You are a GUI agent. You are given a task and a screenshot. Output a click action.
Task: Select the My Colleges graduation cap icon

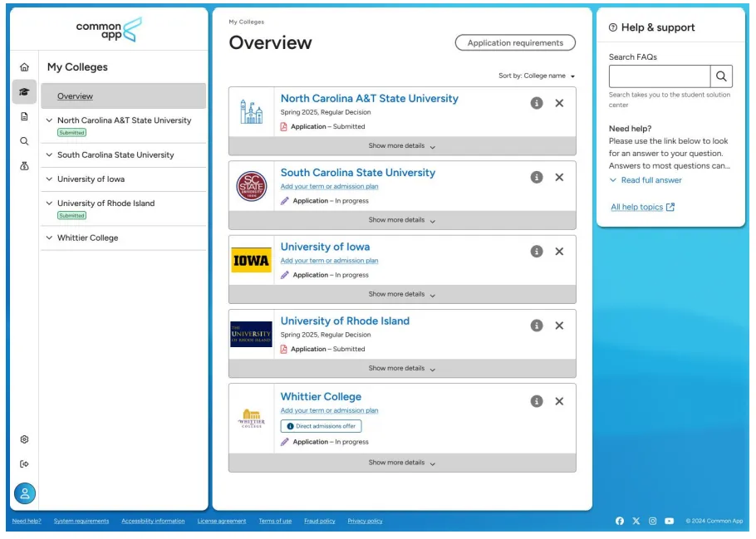(24, 91)
